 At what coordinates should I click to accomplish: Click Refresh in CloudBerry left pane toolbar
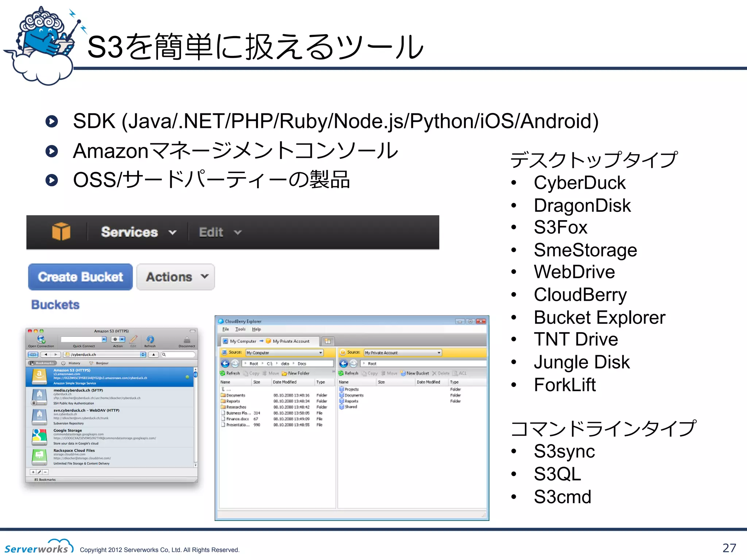(x=230, y=373)
